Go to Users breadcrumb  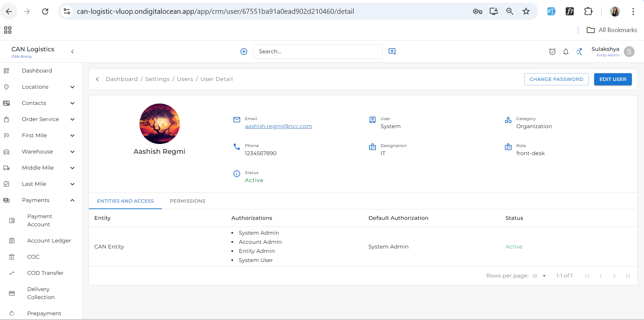pyautogui.click(x=185, y=79)
